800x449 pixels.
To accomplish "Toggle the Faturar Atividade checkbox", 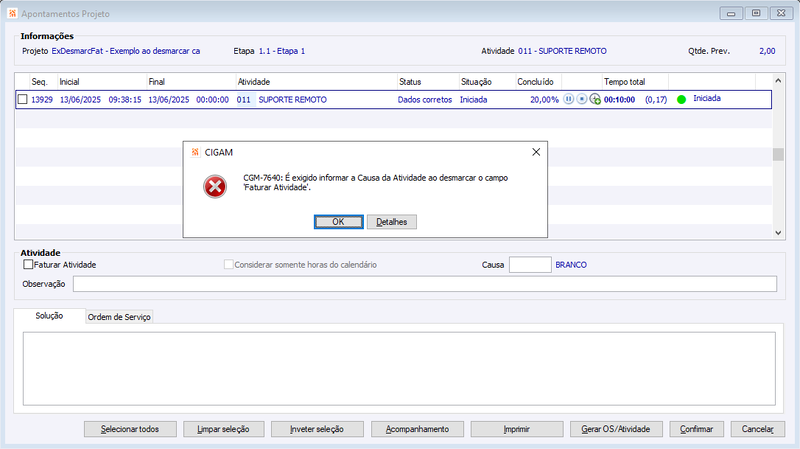I will point(28,264).
